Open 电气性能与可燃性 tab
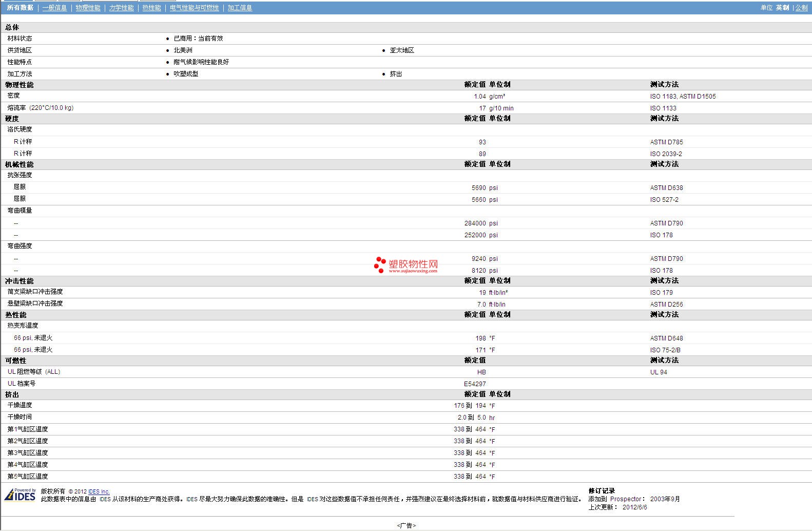 point(194,8)
